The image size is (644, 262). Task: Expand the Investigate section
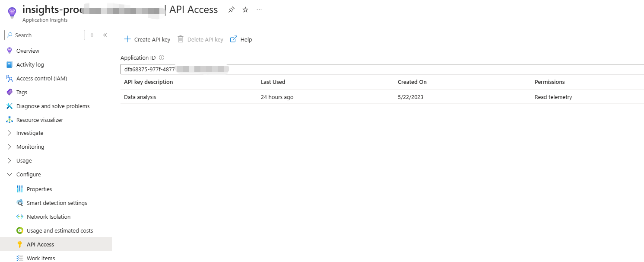(x=10, y=133)
